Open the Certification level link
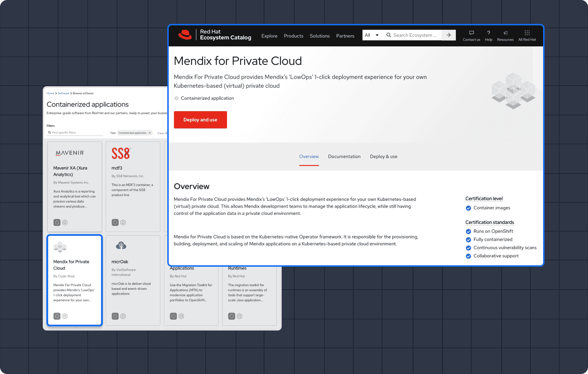 point(484,199)
